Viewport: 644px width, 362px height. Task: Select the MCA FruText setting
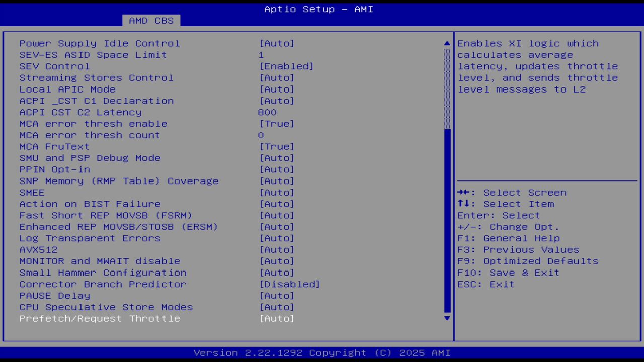tap(54, 147)
